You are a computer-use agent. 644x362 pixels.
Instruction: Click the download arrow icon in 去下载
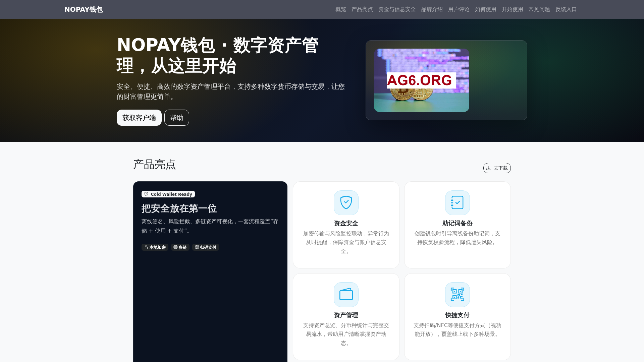point(489,168)
